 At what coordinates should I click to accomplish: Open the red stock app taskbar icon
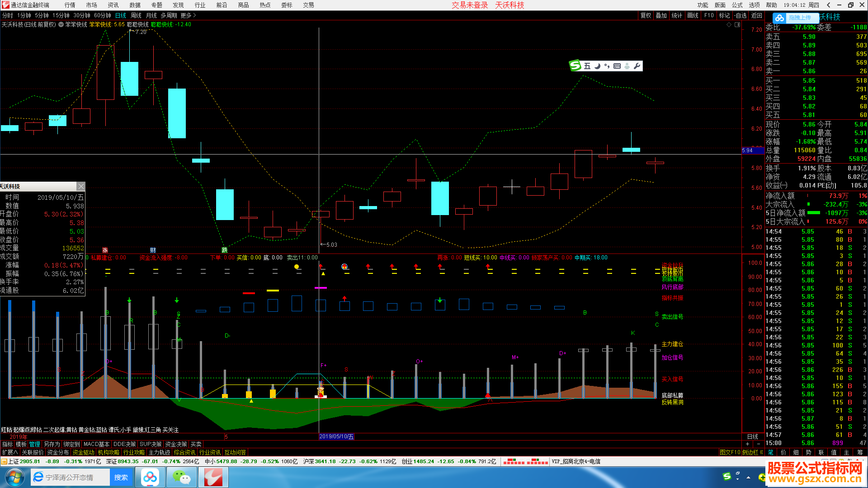213,477
